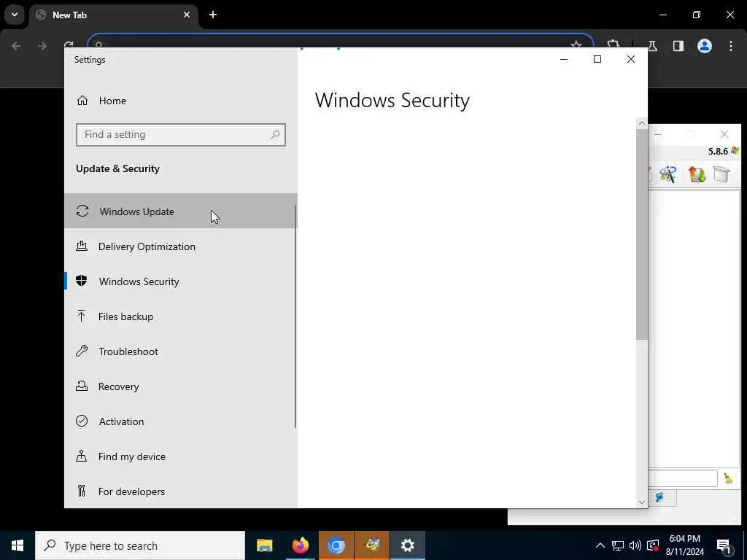Open network status tray icon
The image size is (747, 560).
(618, 545)
